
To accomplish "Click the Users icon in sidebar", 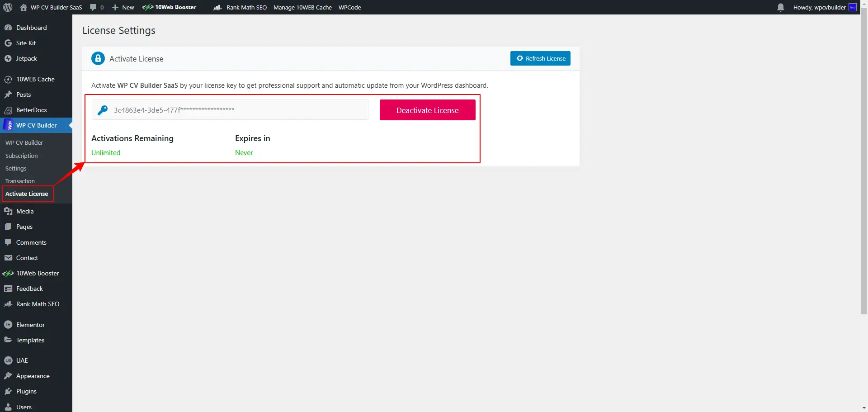I will (8, 407).
